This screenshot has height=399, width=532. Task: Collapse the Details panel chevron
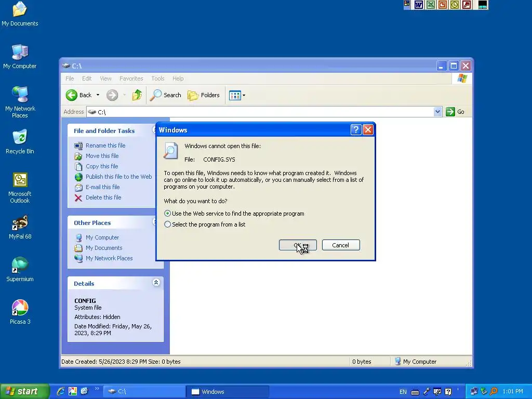pos(156,282)
